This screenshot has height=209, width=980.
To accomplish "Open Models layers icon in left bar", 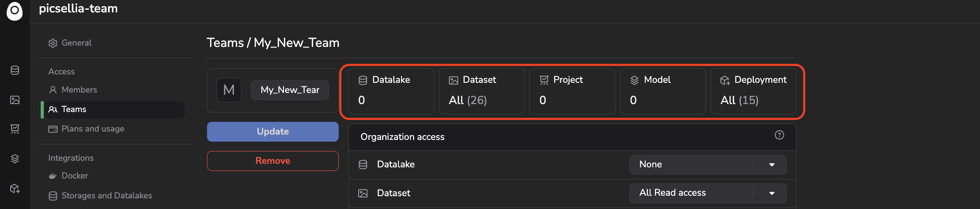I will click(x=15, y=159).
